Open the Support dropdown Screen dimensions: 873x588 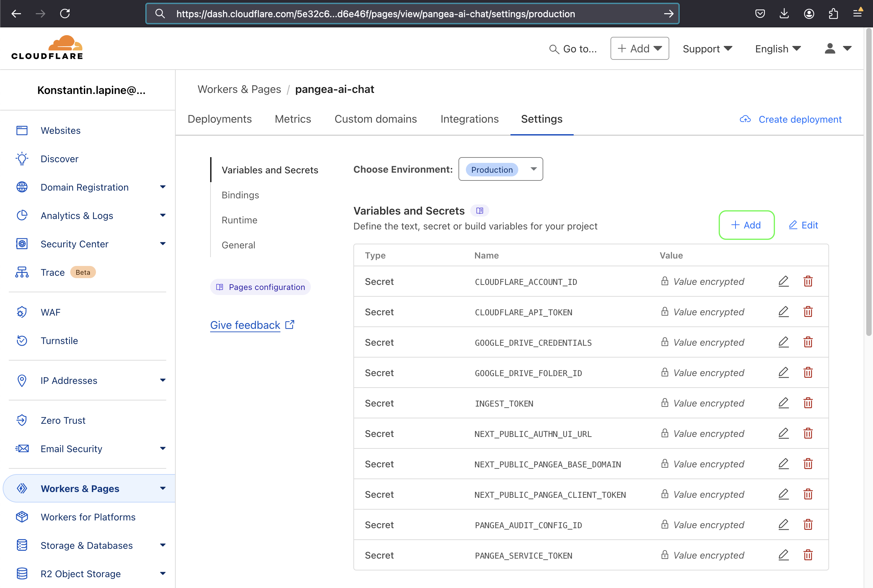[707, 49]
